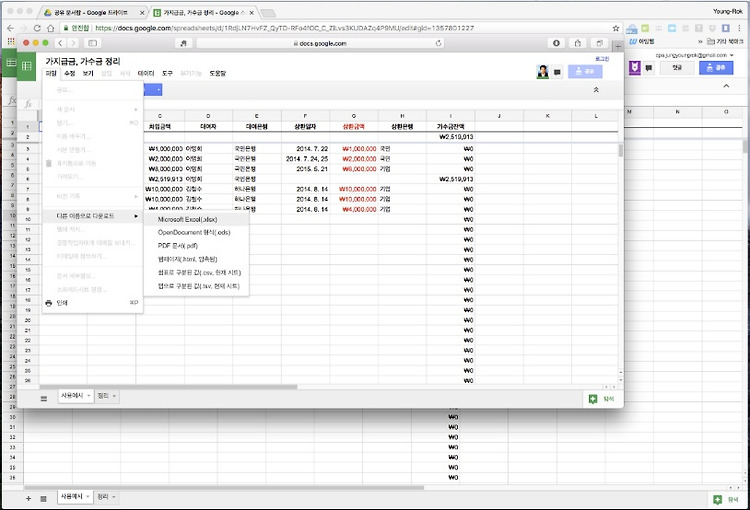Image resolution: width=750 pixels, height=510 pixels.
Task: Click the Safari reload icon
Action: click(439, 43)
